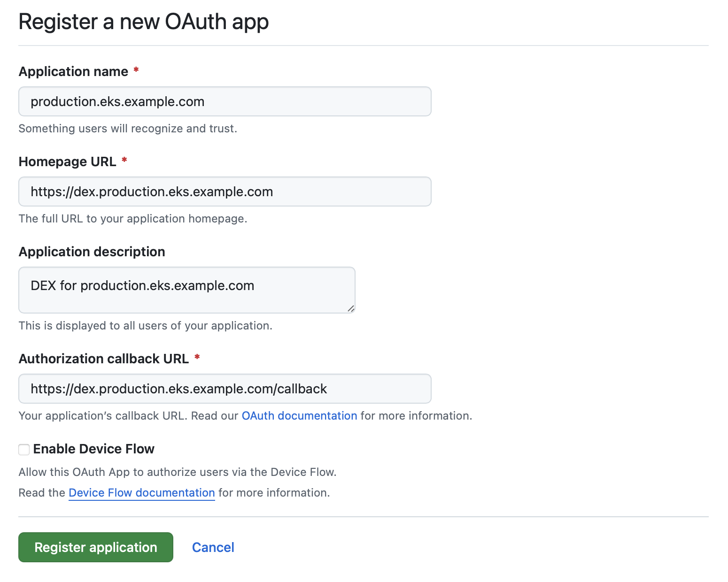Open the OAuth documentation link
Screen dimensions: 728x582
click(299, 416)
